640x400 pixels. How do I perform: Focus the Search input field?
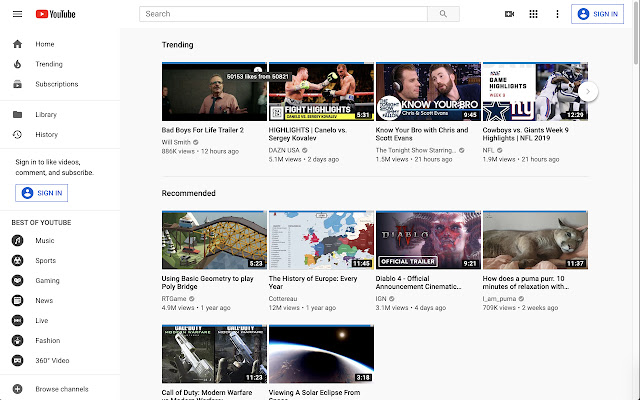tap(285, 14)
